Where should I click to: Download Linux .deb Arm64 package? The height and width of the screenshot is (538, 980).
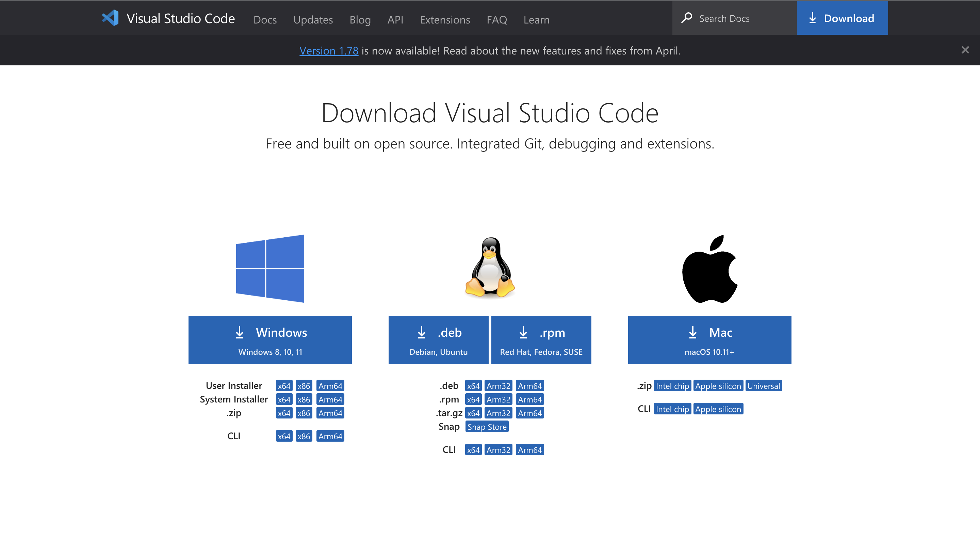530,386
